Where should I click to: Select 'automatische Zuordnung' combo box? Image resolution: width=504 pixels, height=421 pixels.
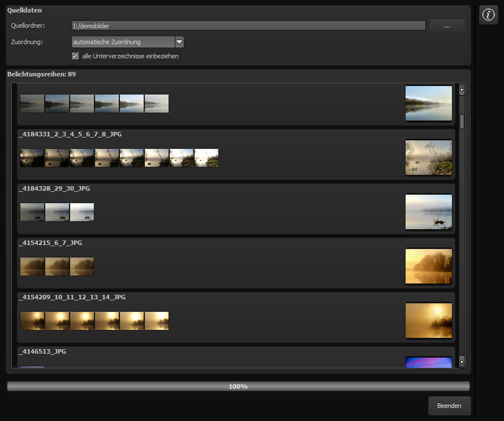[x=128, y=42]
